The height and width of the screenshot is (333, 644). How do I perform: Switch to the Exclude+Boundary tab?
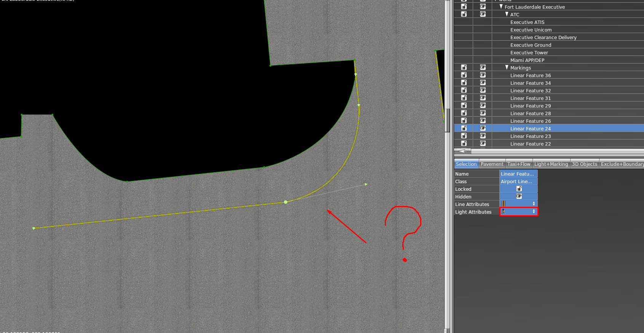622,164
